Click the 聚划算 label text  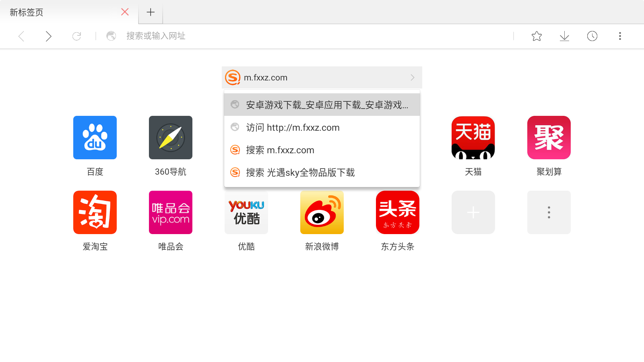point(549,172)
